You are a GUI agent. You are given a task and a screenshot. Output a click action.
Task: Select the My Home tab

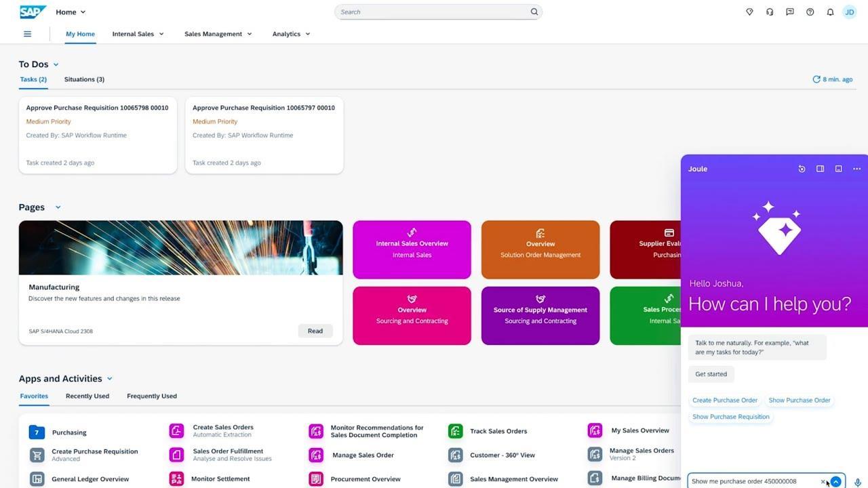(80, 34)
